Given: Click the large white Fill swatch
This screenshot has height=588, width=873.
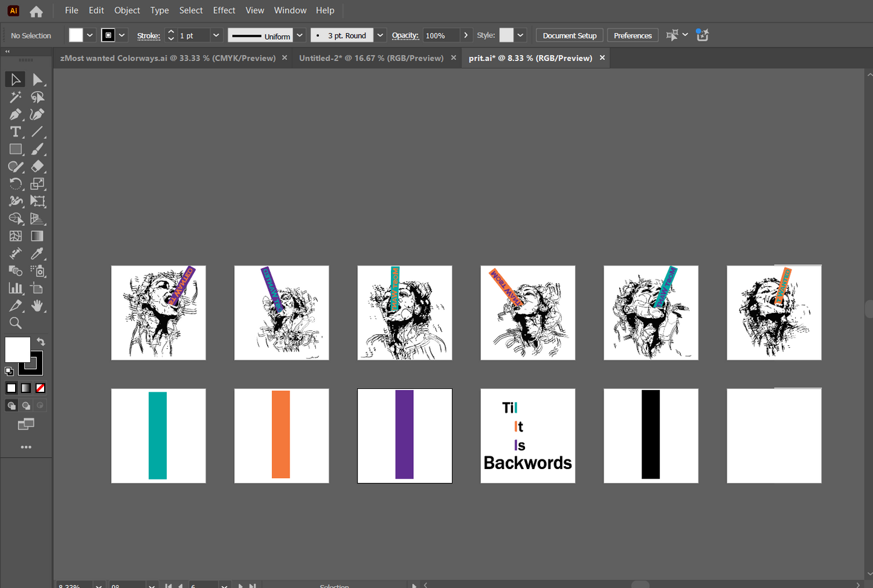Looking at the screenshot, I should (17, 350).
